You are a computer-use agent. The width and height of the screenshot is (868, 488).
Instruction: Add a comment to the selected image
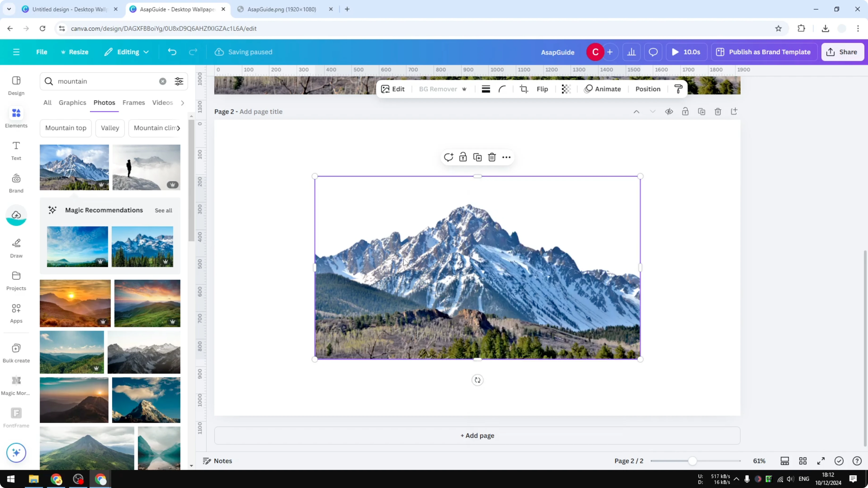(448, 157)
